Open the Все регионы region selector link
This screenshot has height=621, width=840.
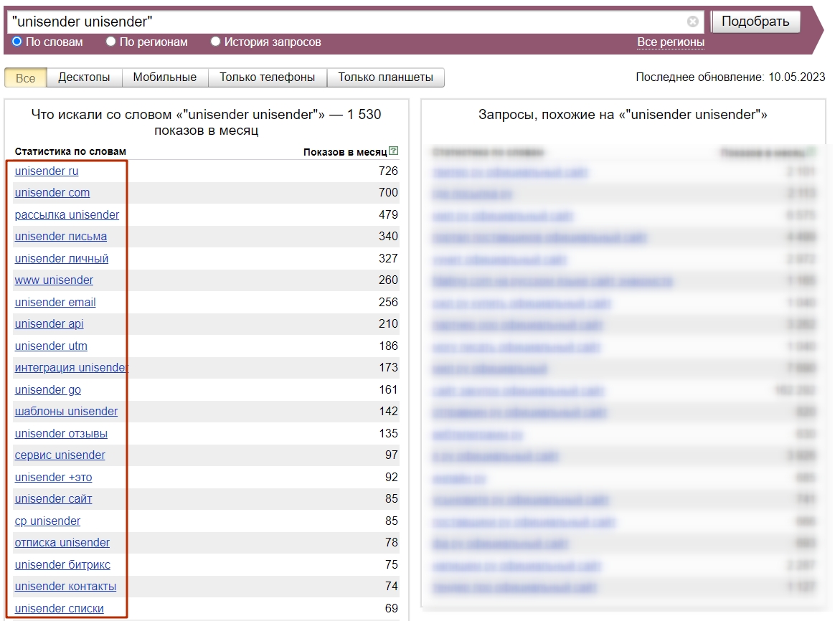pyautogui.click(x=671, y=42)
